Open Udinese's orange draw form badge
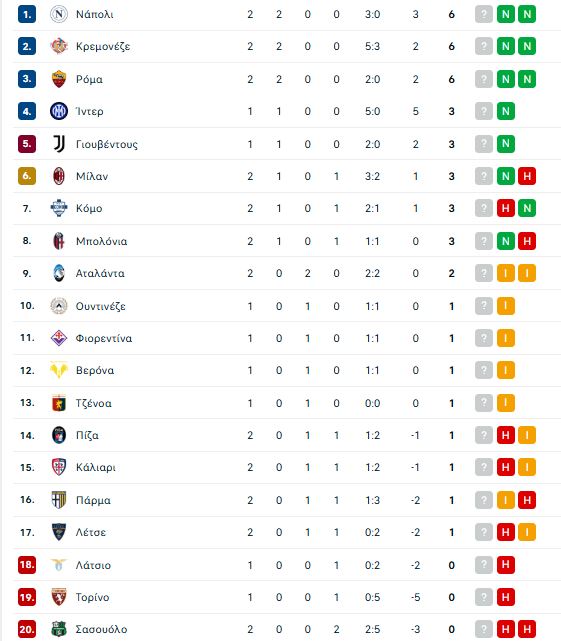The image size is (561, 641). 506,306
